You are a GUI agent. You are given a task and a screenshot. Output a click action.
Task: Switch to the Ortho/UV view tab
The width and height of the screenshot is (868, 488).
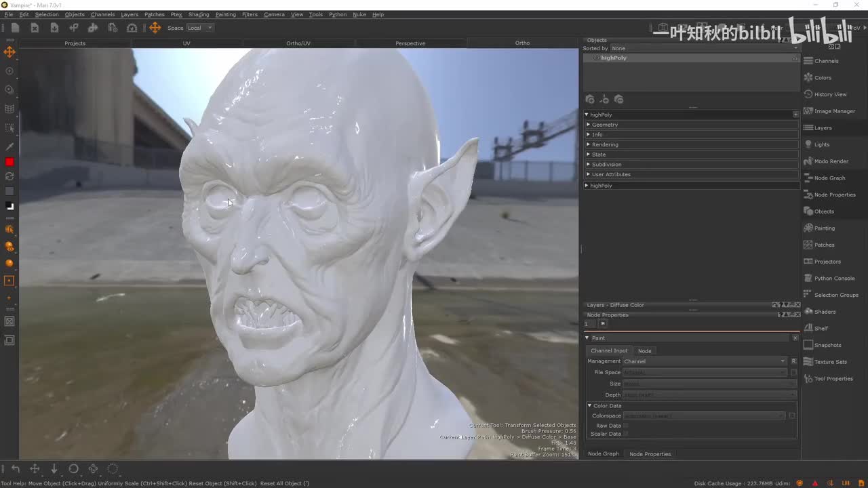click(x=298, y=43)
